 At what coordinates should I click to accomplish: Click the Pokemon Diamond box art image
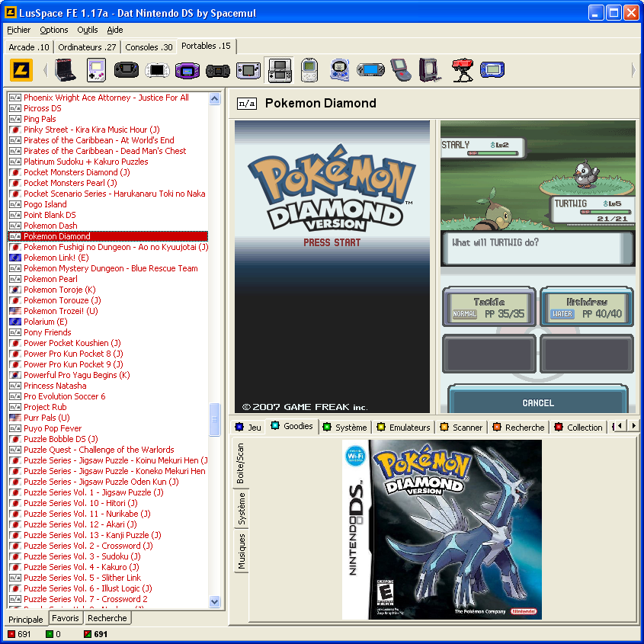coord(442,530)
